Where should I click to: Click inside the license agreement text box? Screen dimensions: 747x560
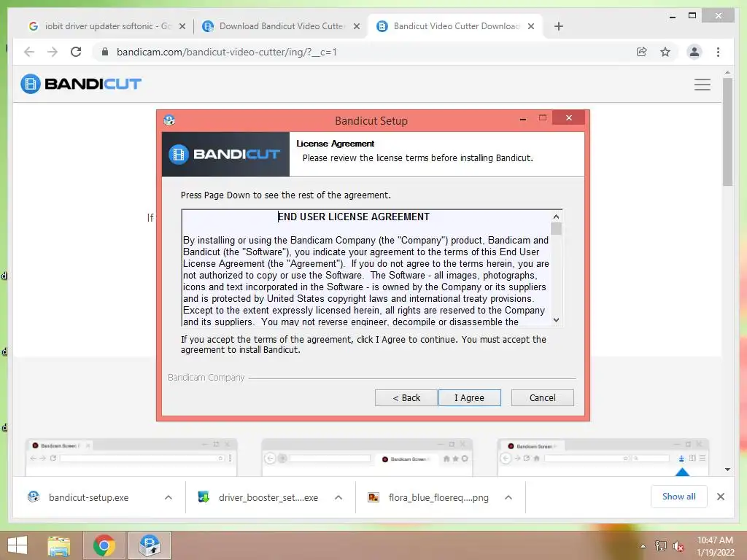(x=366, y=268)
